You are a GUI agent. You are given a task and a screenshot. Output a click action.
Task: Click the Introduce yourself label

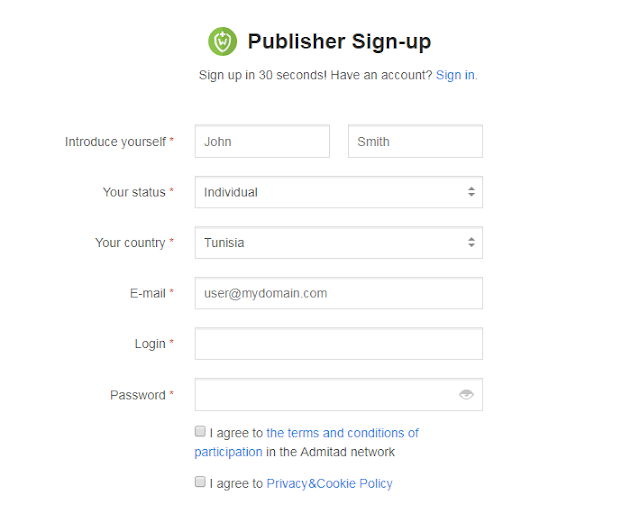coord(115,142)
